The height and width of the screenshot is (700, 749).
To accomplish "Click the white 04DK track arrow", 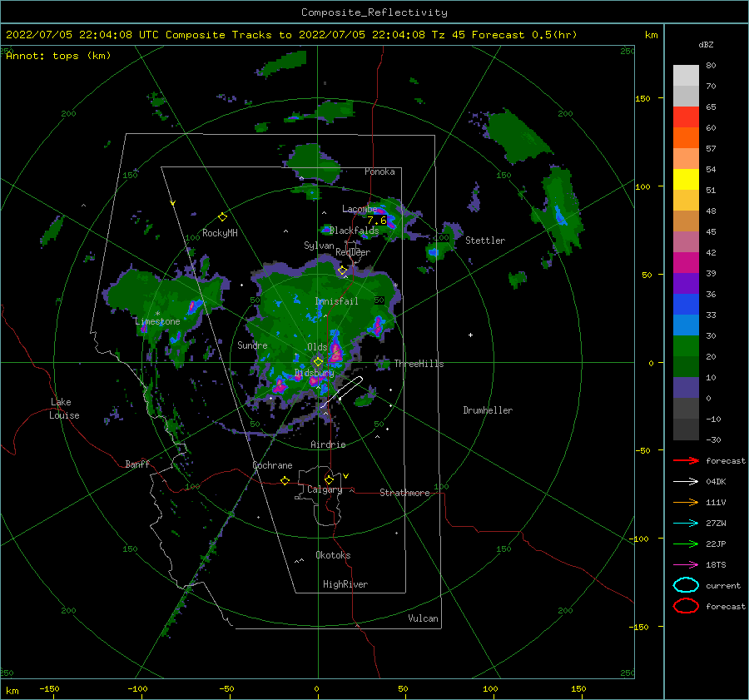I will pos(686,482).
